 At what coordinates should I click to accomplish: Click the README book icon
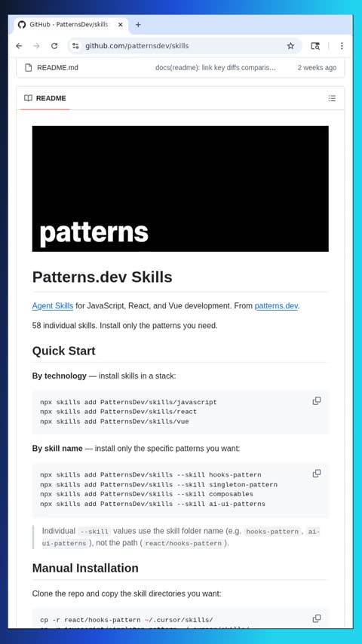(28, 98)
